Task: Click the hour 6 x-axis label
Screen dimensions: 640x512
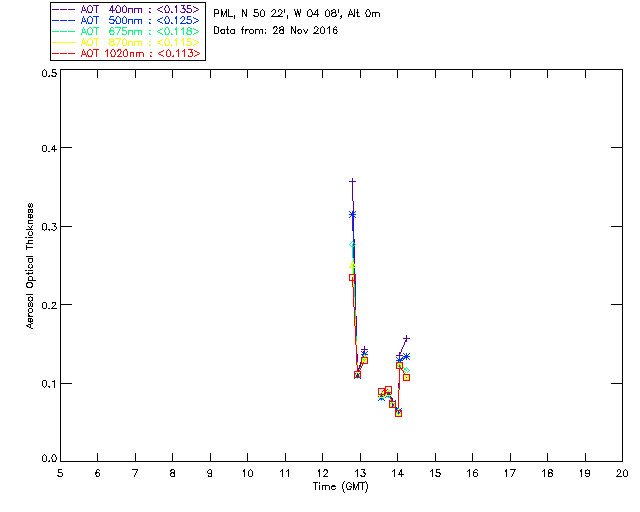Action: pyautogui.click(x=98, y=473)
